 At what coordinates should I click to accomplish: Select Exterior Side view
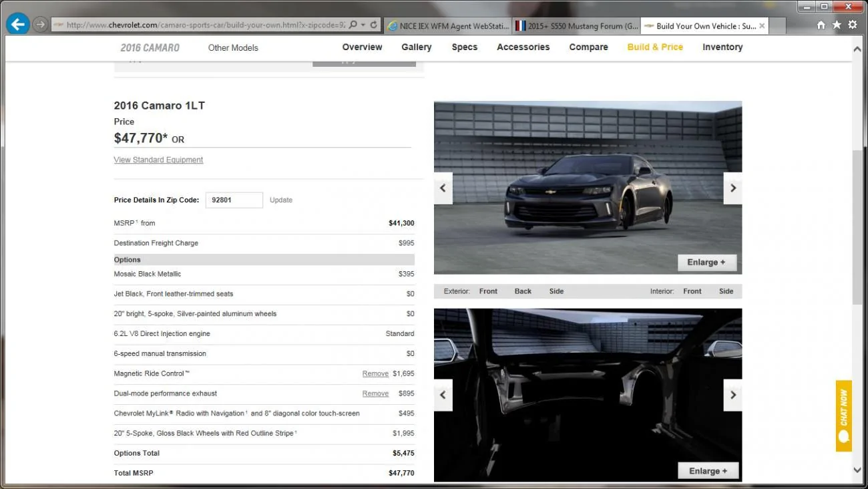(556, 291)
